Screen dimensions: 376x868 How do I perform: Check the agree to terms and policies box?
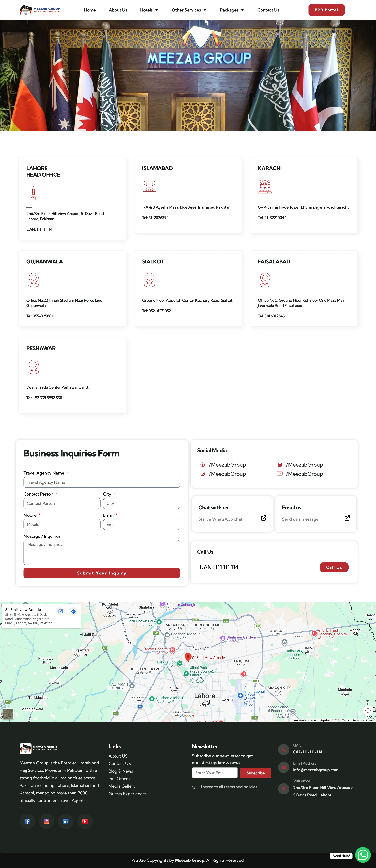pos(194,787)
